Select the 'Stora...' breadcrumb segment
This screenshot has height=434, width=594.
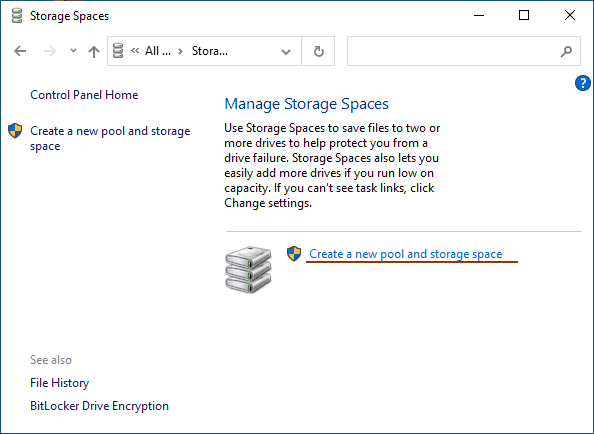(x=210, y=51)
